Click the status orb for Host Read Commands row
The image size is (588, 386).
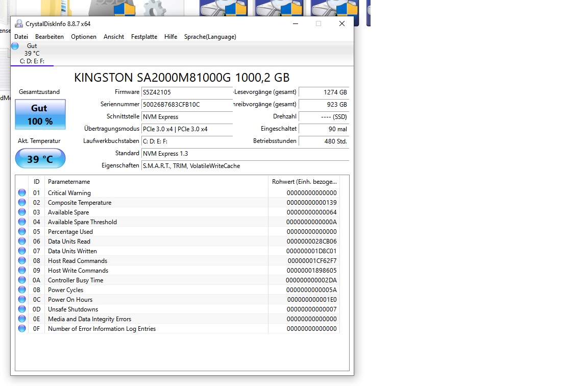(x=22, y=261)
